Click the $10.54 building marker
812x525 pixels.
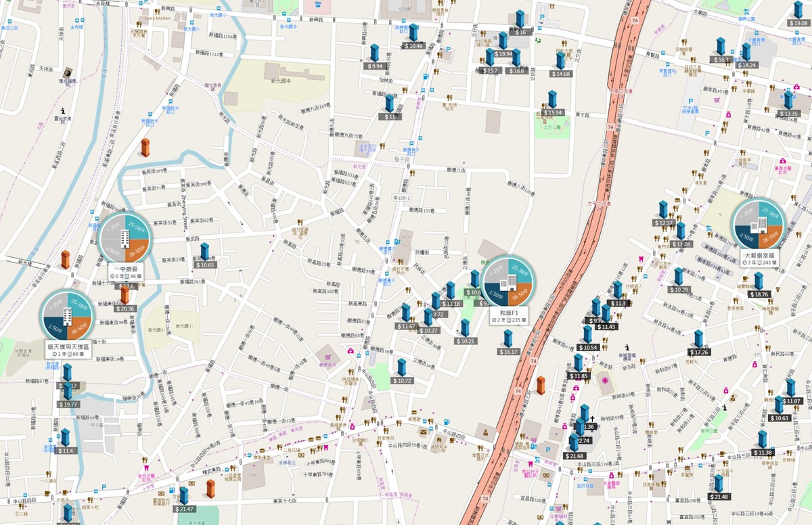click(x=587, y=334)
